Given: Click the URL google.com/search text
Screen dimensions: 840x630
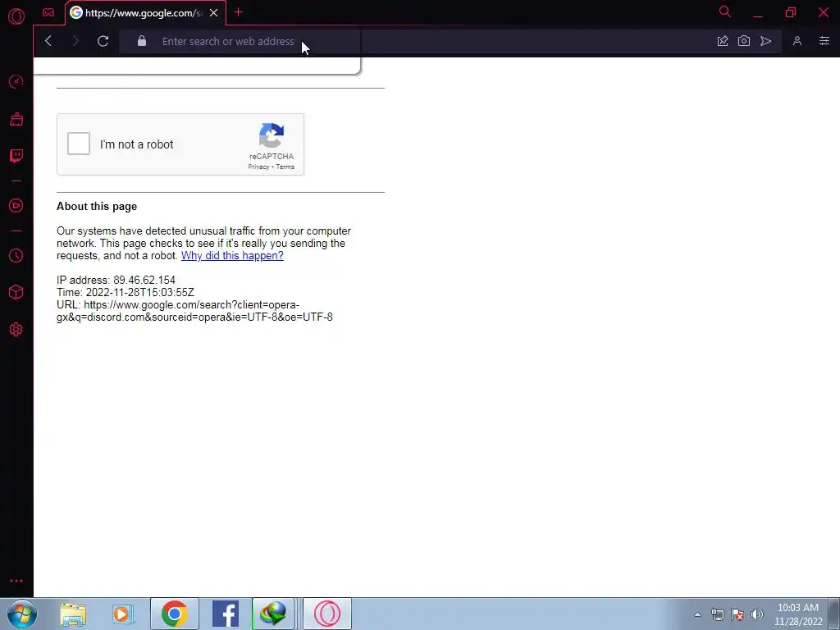Looking at the screenshot, I should pos(194,311).
